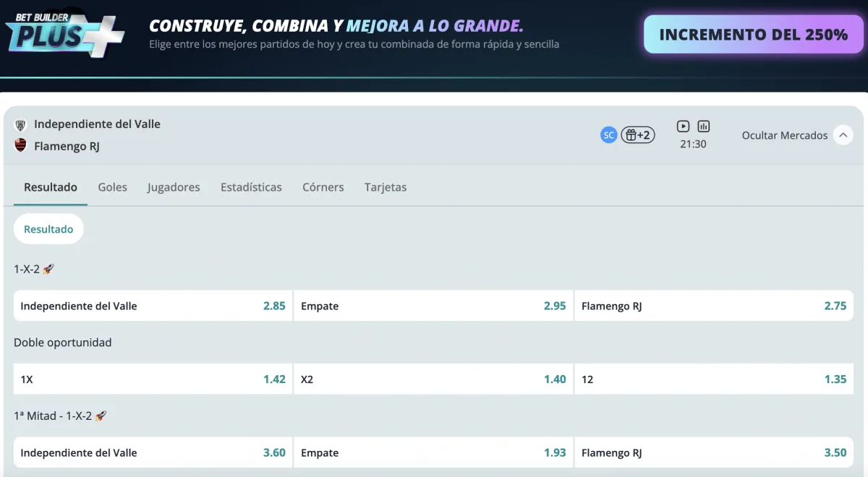Pick double chance 1X at 1.42

click(x=153, y=379)
